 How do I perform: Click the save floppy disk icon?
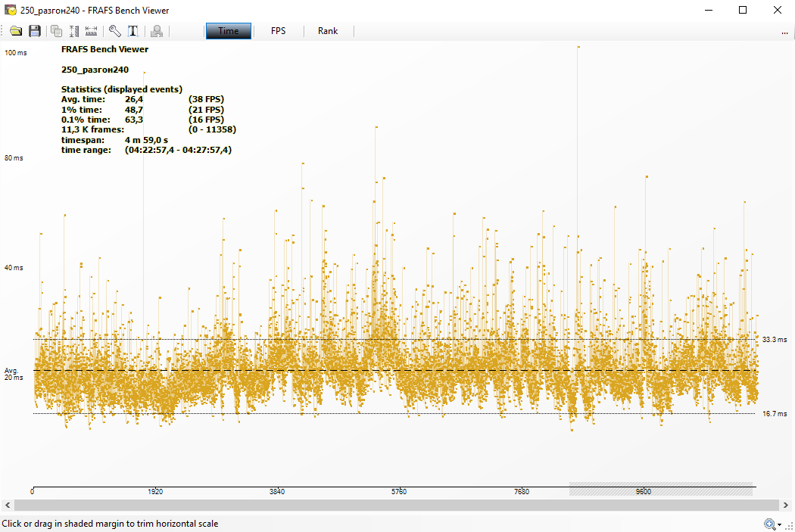(x=35, y=31)
